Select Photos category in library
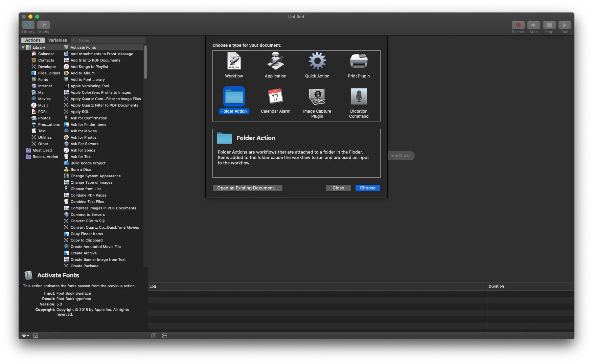Screen dimensions: 593x364 point(41,118)
